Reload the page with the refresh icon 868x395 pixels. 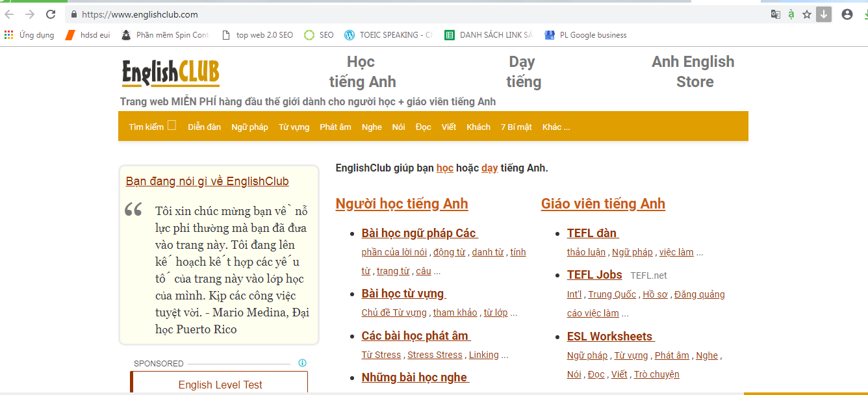(x=51, y=14)
